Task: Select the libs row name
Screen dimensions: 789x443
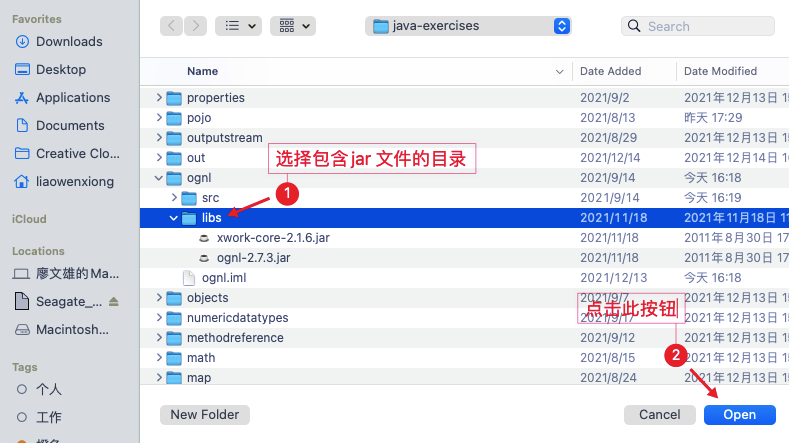Action: point(212,218)
